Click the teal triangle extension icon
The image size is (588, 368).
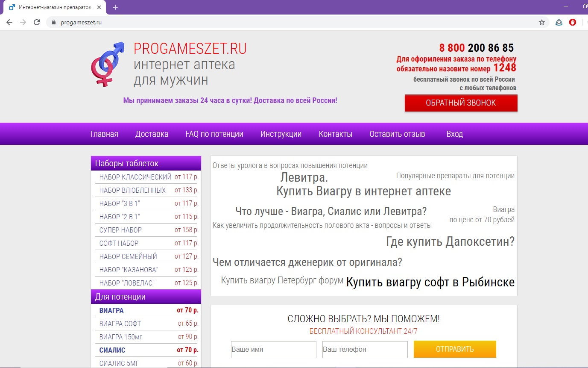(559, 22)
